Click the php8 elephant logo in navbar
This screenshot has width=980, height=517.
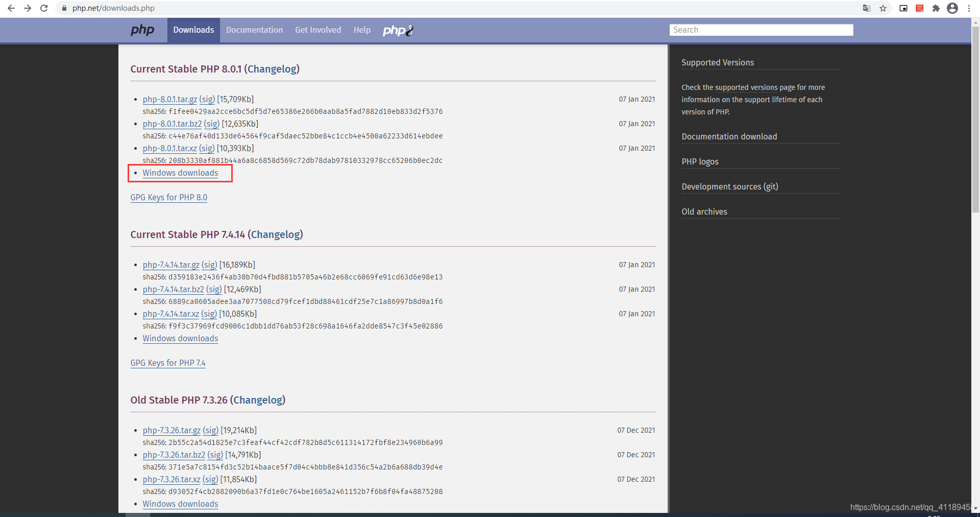[398, 30]
